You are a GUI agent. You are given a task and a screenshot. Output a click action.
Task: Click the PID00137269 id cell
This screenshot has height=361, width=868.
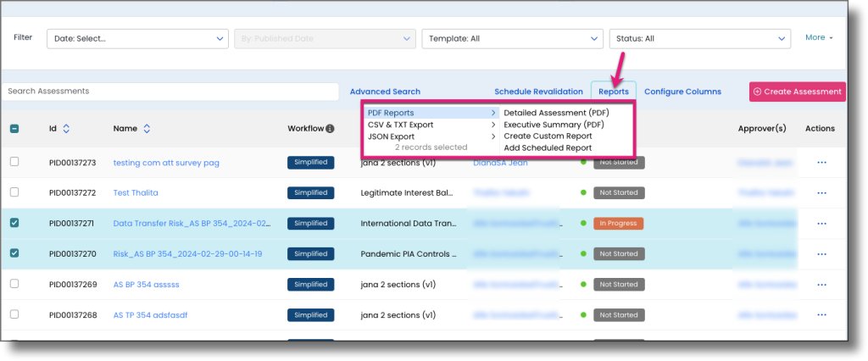pos(73,284)
